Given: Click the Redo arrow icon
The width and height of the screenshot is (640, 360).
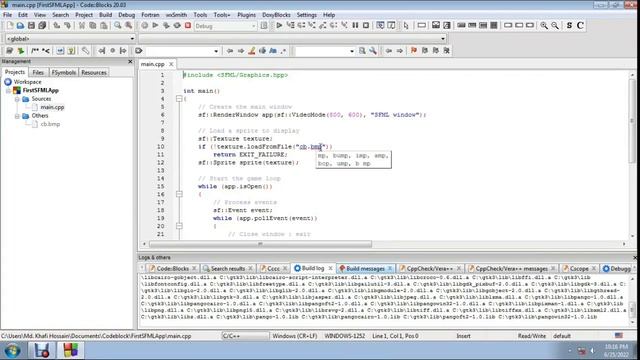Looking at the screenshot, I should [x=67, y=26].
